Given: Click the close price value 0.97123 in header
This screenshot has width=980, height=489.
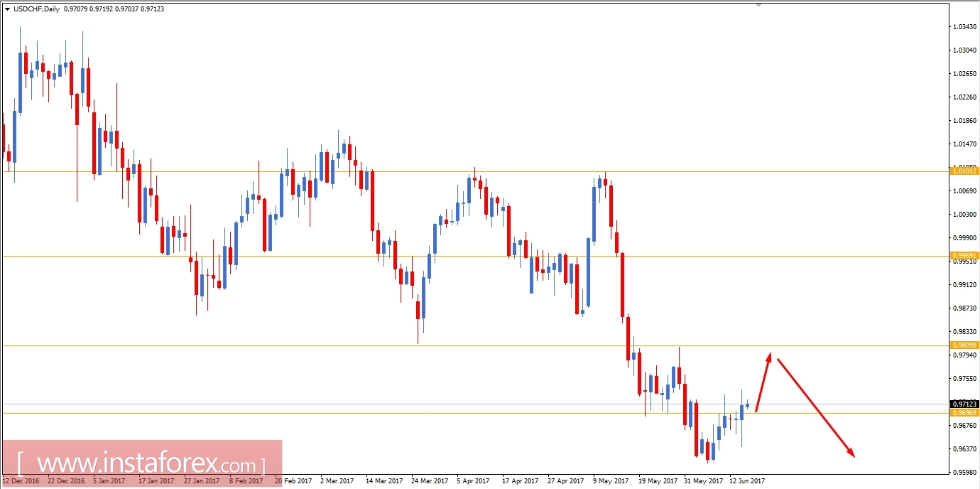Looking at the screenshot, I should pos(153,9).
